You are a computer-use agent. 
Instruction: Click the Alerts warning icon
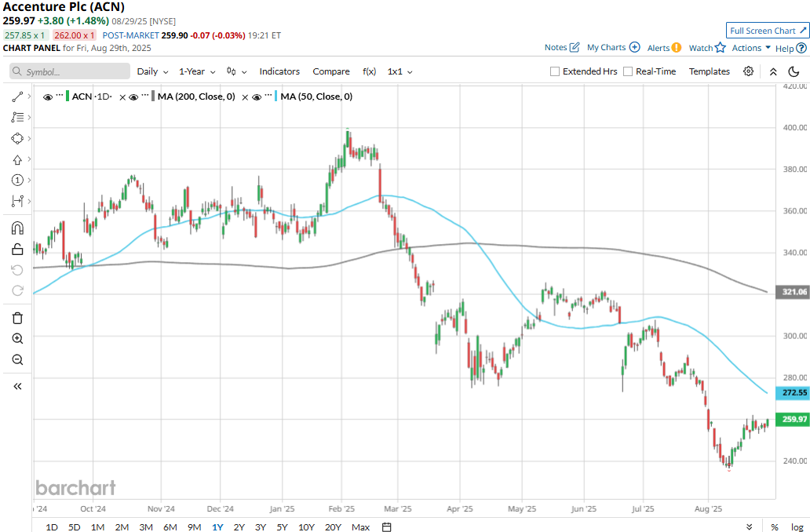(x=677, y=48)
